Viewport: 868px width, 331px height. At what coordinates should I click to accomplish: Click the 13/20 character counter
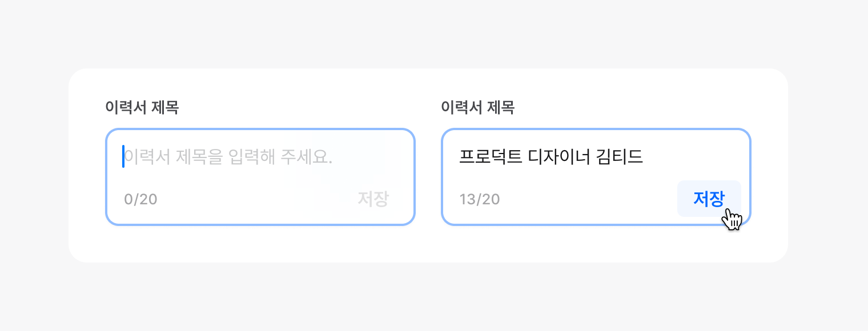pyautogui.click(x=479, y=199)
